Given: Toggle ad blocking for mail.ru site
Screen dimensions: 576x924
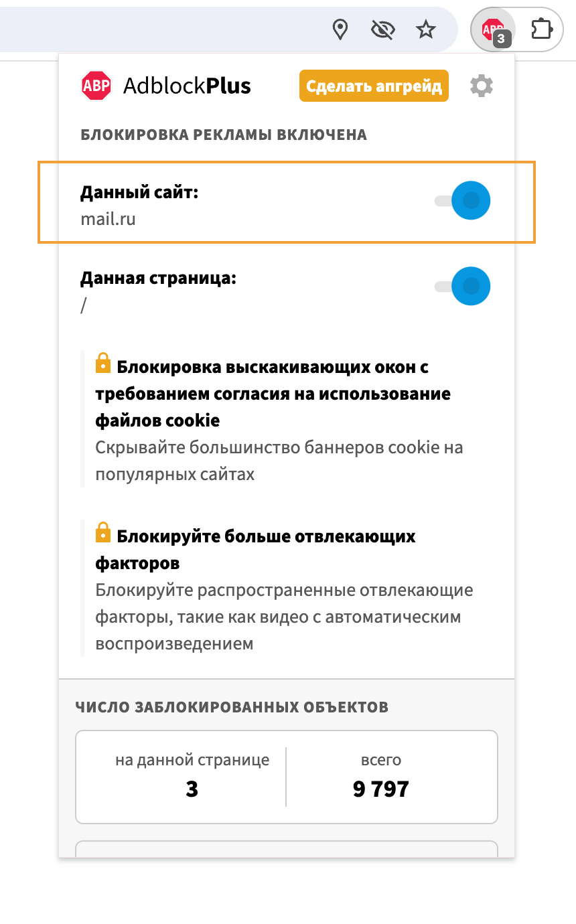Looking at the screenshot, I should 463,200.
